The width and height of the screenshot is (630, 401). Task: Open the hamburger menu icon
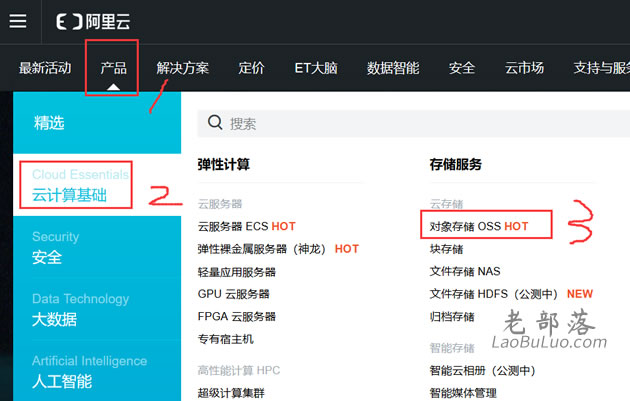tap(18, 21)
